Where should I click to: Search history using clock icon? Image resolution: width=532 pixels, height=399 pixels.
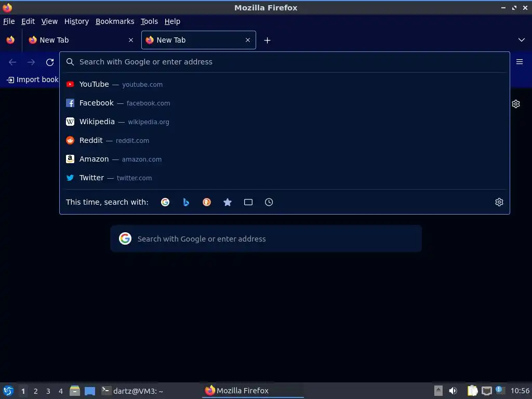point(269,202)
